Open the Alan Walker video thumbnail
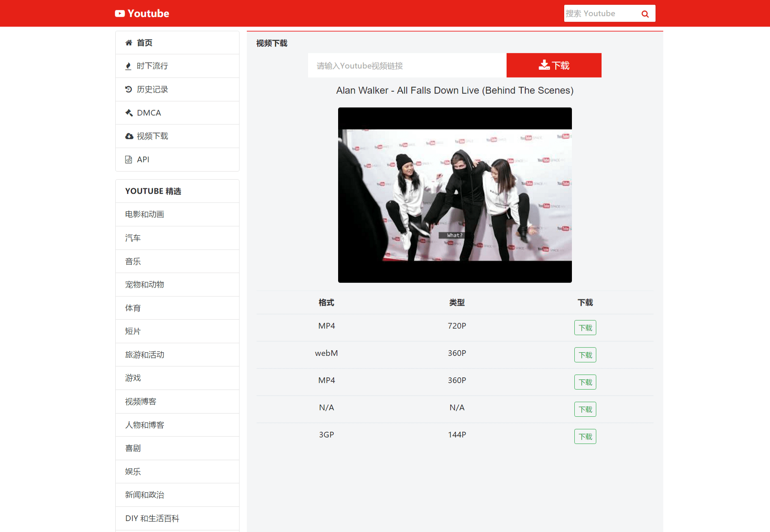770x532 pixels. 455,195
